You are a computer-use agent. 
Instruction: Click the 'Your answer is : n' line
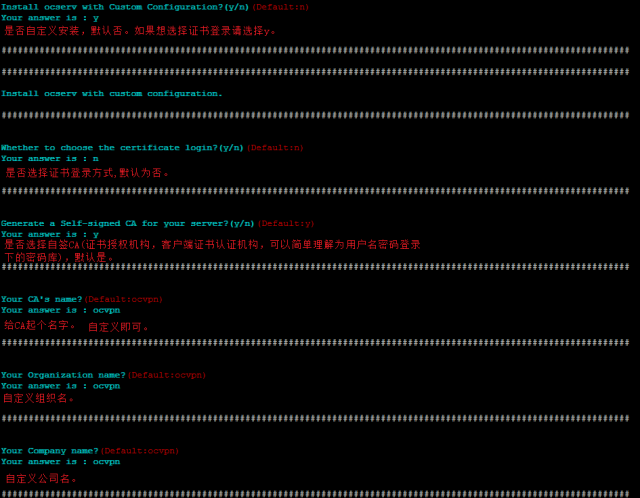tap(50, 158)
